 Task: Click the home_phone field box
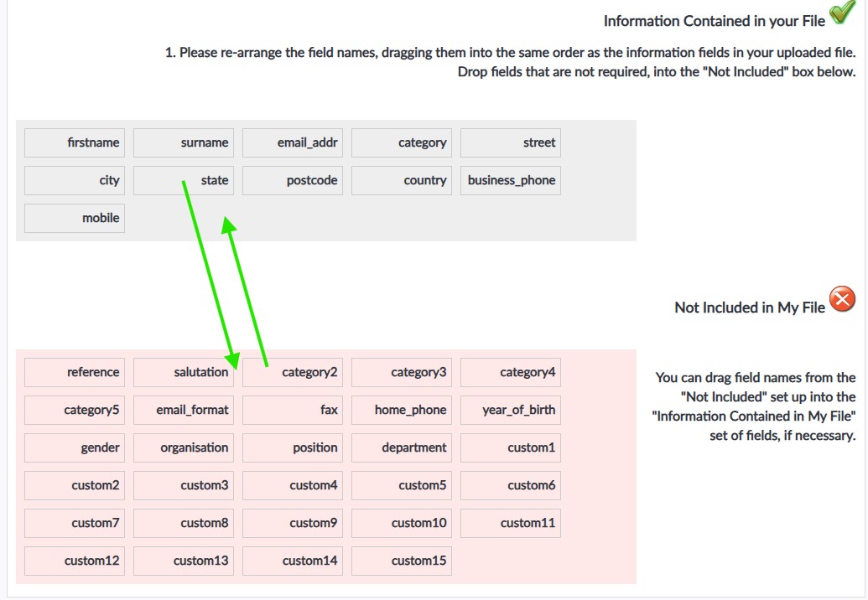pos(402,410)
